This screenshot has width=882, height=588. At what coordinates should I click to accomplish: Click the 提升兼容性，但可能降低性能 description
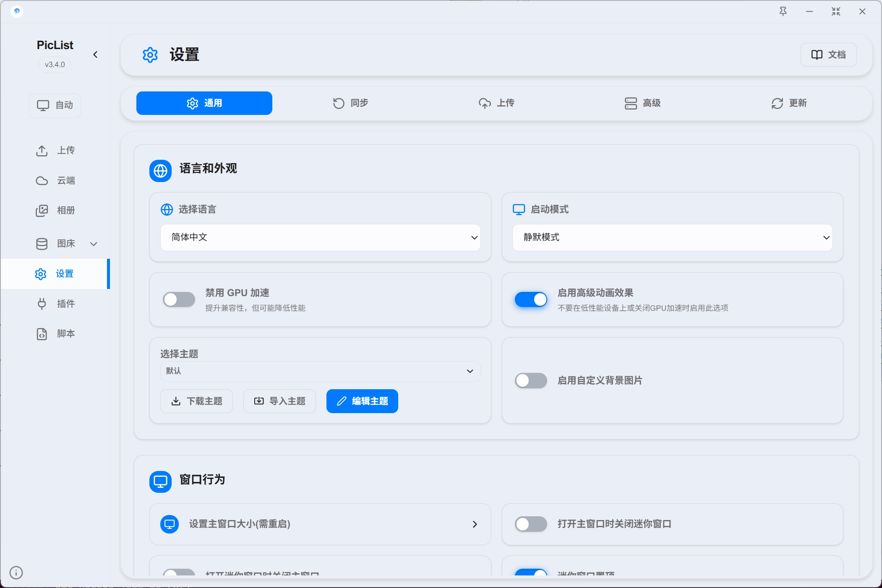pos(255,308)
